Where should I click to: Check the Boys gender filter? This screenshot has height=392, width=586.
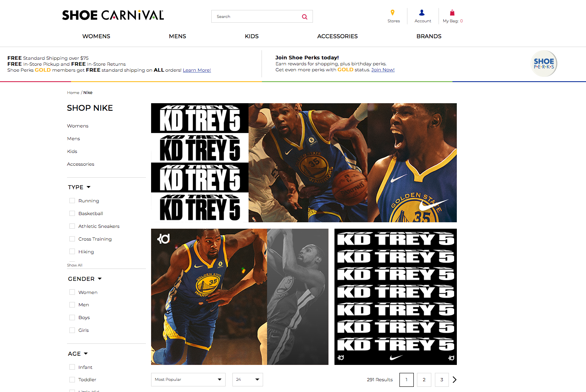[72, 318]
